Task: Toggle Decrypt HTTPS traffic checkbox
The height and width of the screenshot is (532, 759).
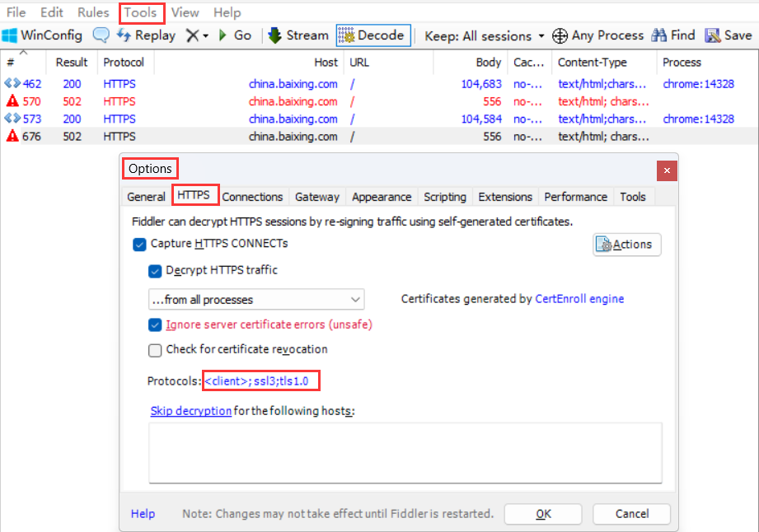Action: coord(155,271)
